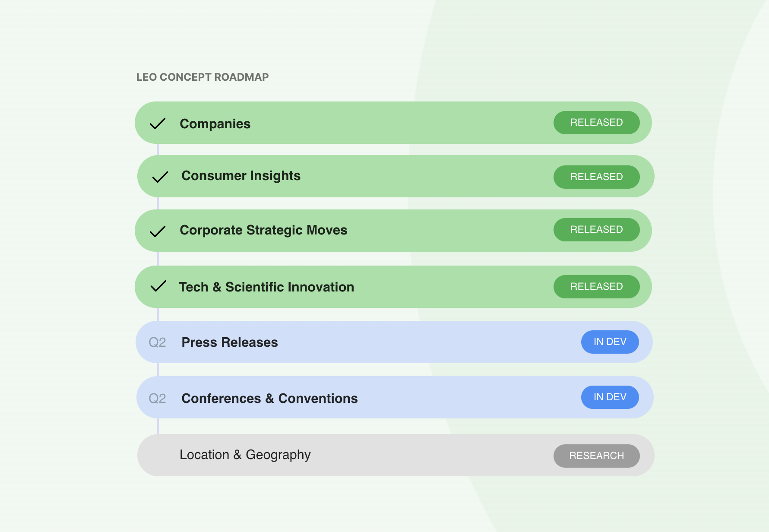Viewport: 769px width, 532px height.
Task: Click the RELEASED badge for Consumer Insights
Action: [596, 177]
